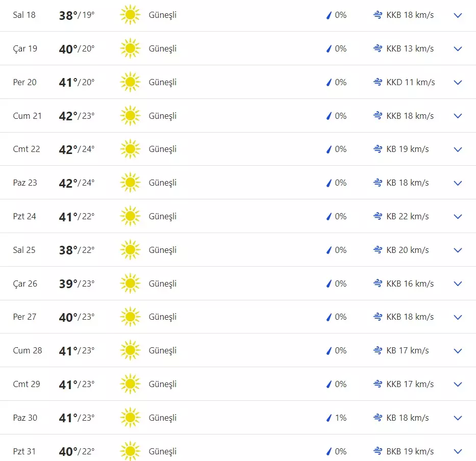
Task: Click the 42°/24° temperature for Cmt 22
Action: pos(77,149)
